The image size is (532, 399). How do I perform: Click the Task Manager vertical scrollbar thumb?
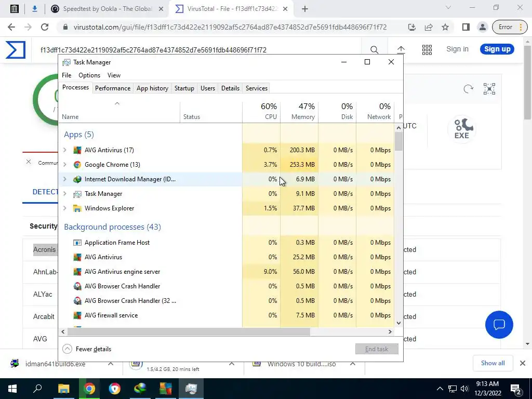(398, 141)
